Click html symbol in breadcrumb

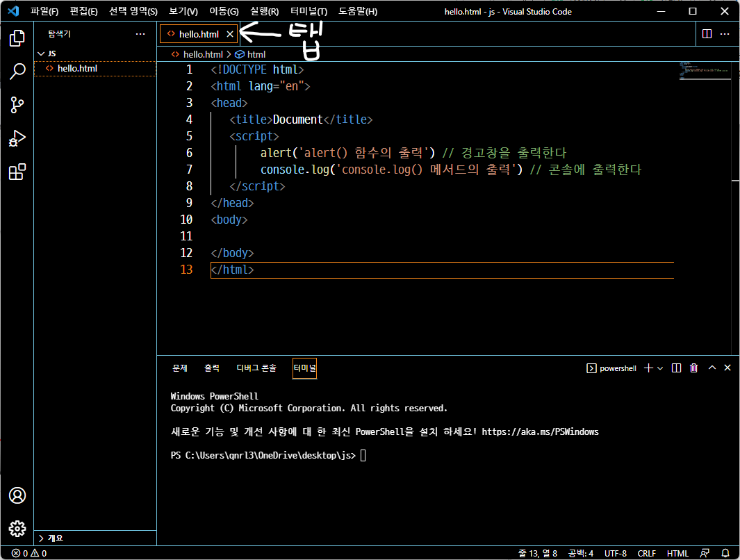pyautogui.click(x=251, y=54)
